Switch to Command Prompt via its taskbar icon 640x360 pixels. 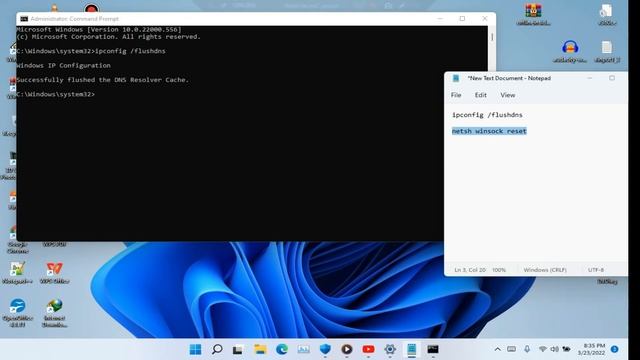coord(433,349)
